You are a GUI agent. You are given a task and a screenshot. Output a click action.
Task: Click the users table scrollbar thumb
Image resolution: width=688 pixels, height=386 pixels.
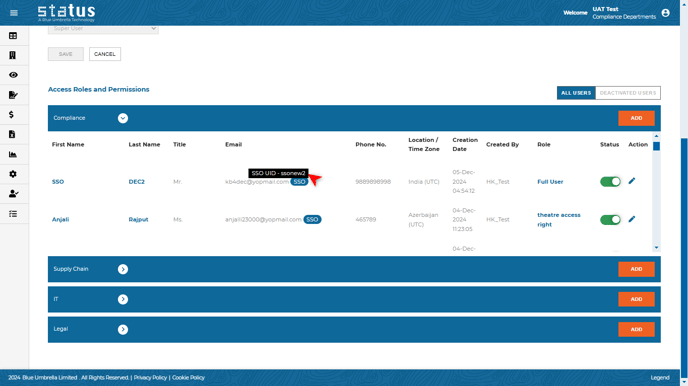[x=656, y=146]
